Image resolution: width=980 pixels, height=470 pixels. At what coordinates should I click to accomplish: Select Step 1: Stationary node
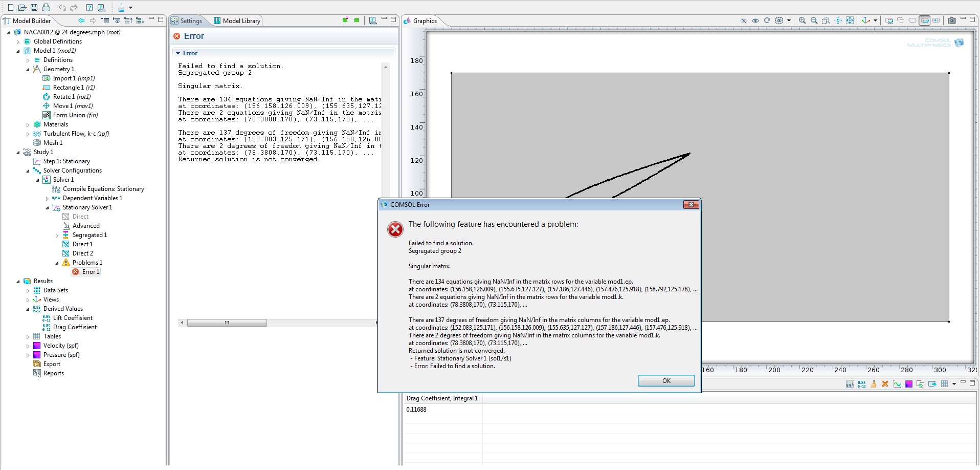click(61, 161)
